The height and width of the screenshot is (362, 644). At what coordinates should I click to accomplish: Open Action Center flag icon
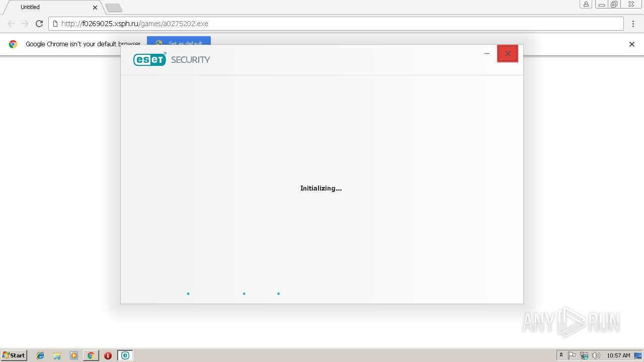pyautogui.click(x=572, y=355)
